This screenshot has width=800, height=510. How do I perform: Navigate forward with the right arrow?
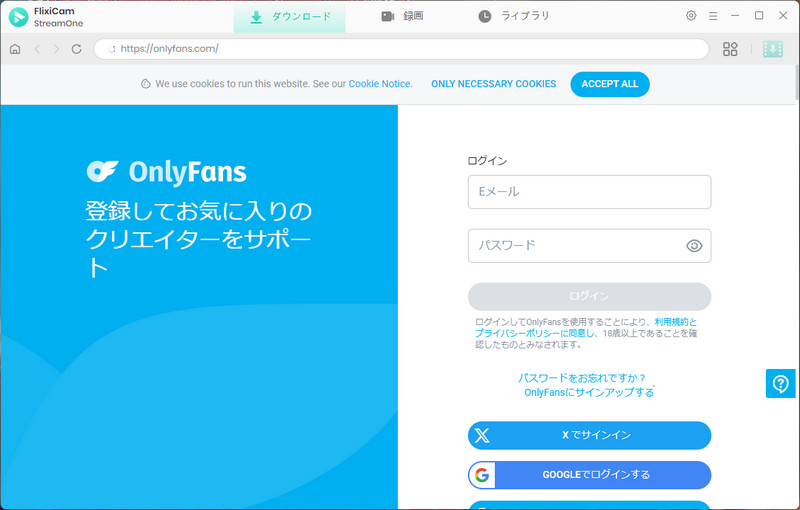pyautogui.click(x=56, y=49)
